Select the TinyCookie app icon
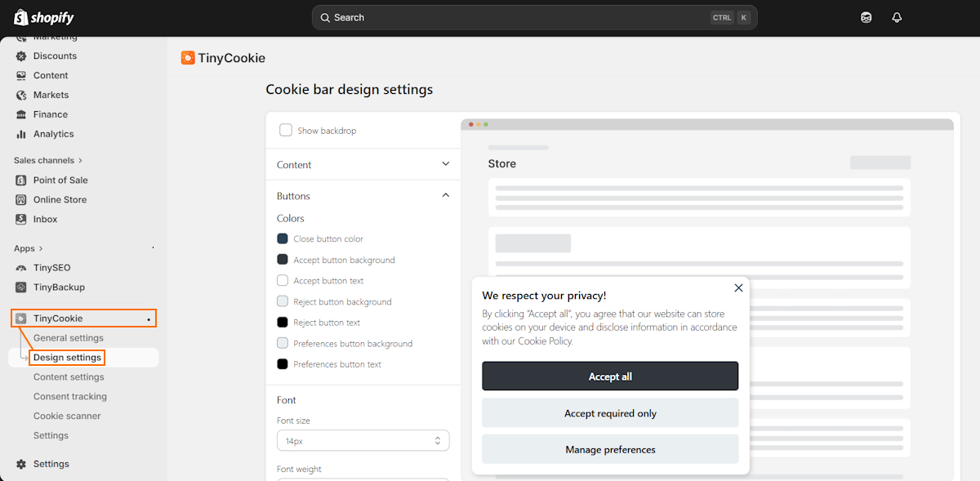980x481 pixels. coord(22,318)
